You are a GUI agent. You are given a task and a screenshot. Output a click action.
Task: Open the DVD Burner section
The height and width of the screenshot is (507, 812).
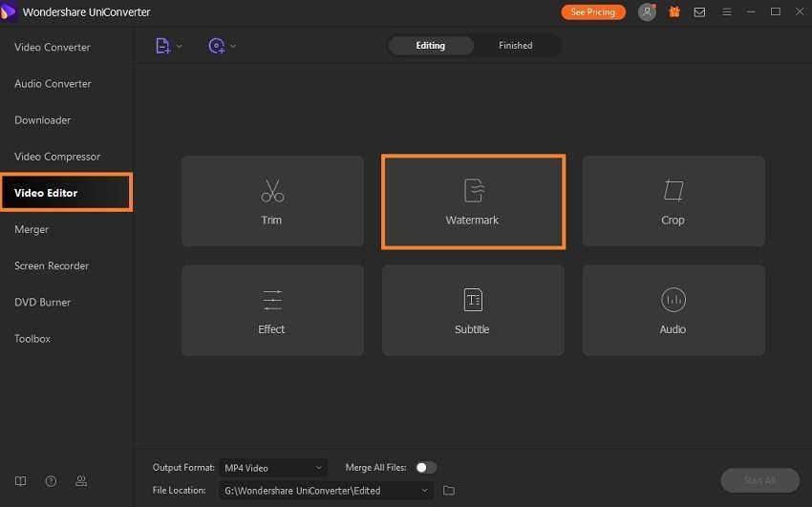pyautogui.click(x=42, y=302)
